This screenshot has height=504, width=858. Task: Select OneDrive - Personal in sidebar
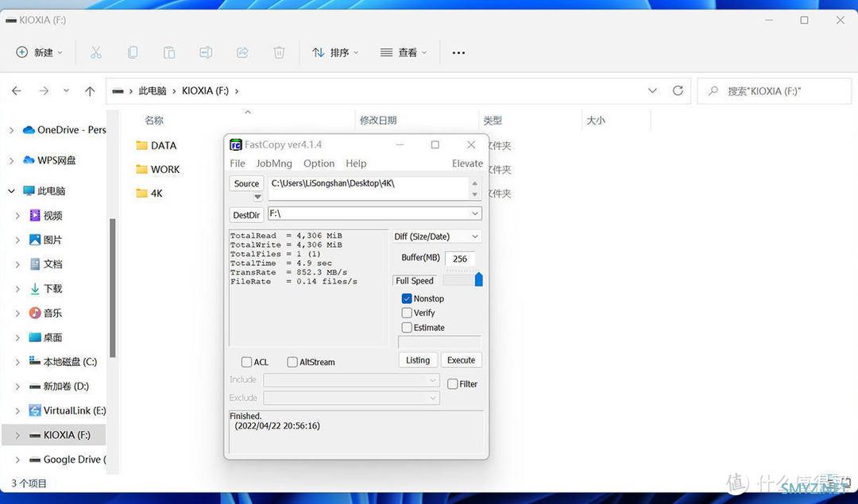pos(64,130)
